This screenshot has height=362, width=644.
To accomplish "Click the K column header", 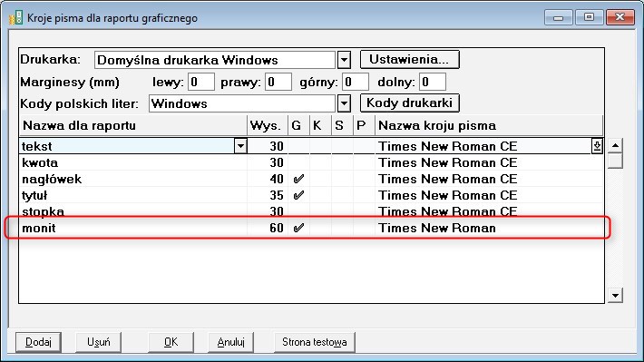I will (320, 125).
